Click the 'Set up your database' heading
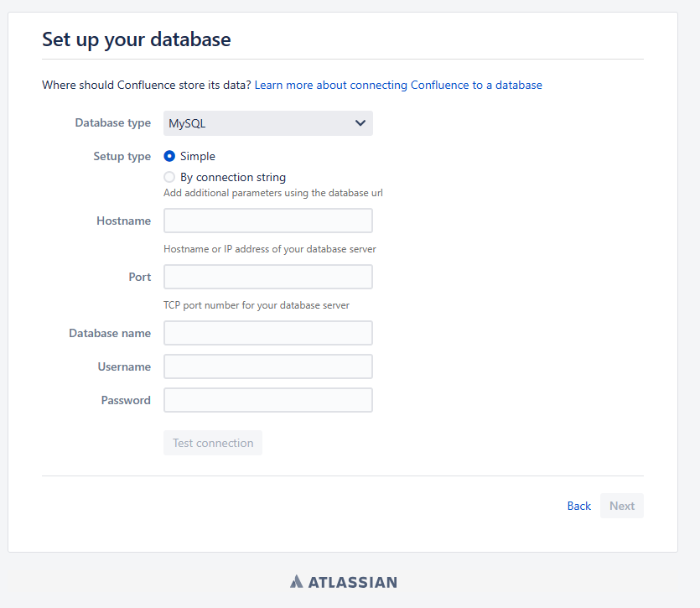The height and width of the screenshot is (608, 700). tap(137, 39)
